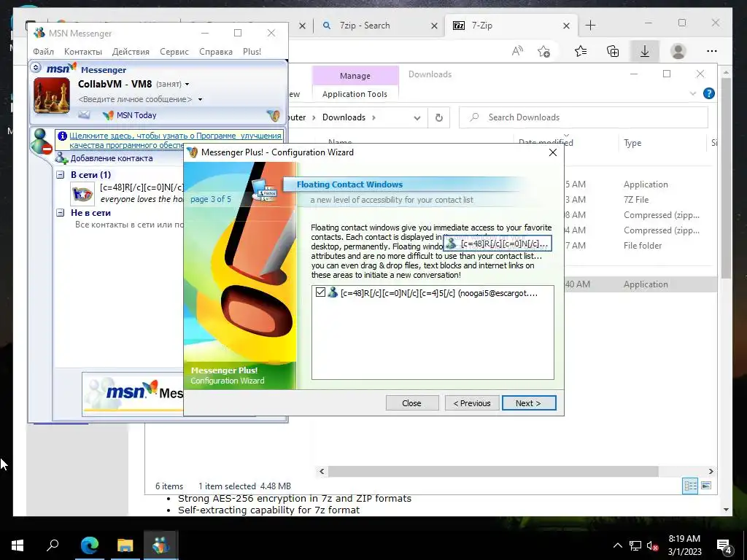This screenshot has width=747, height=560.
Task: Open the Manage tab in Explorer ribbon
Action: (x=355, y=76)
